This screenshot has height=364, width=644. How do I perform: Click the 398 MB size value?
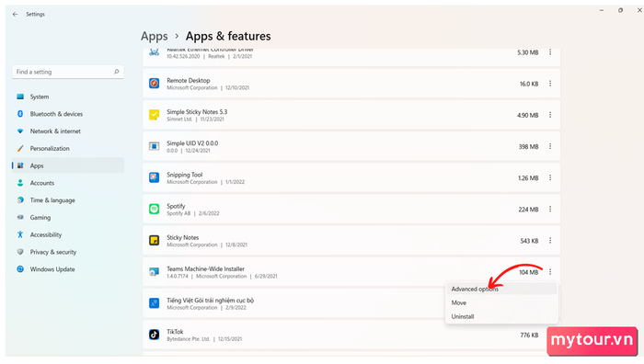click(528, 146)
